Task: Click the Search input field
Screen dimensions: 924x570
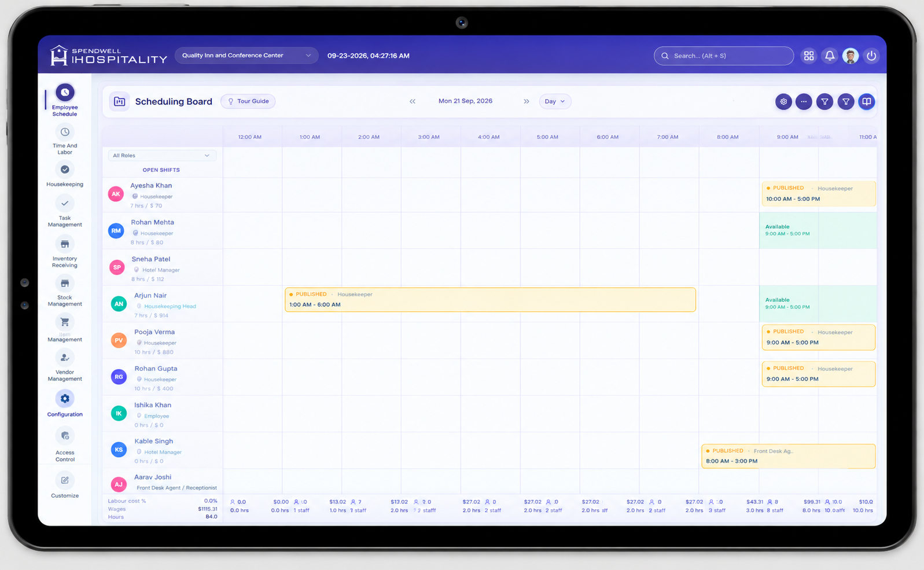Action: point(724,56)
